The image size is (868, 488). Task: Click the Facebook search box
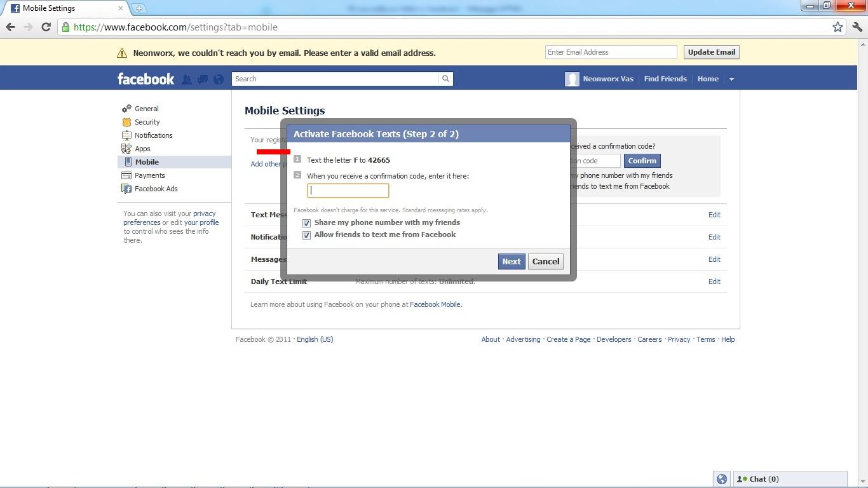coord(336,79)
